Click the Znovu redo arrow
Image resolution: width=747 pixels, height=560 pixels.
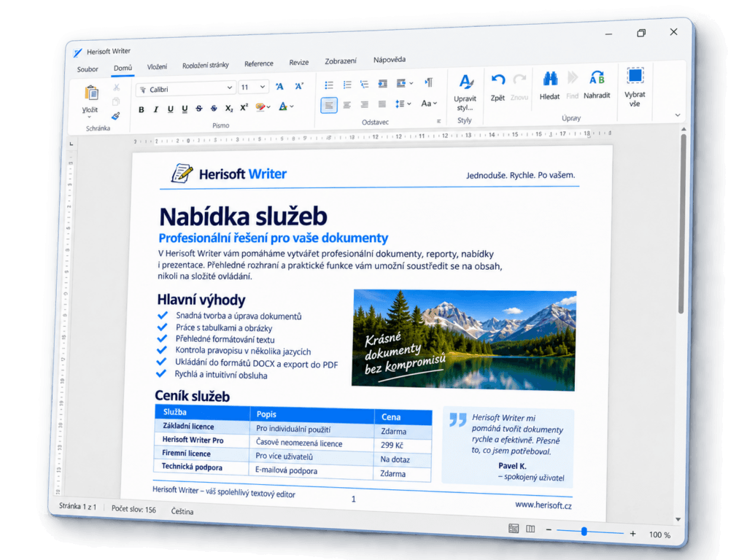pos(519,79)
